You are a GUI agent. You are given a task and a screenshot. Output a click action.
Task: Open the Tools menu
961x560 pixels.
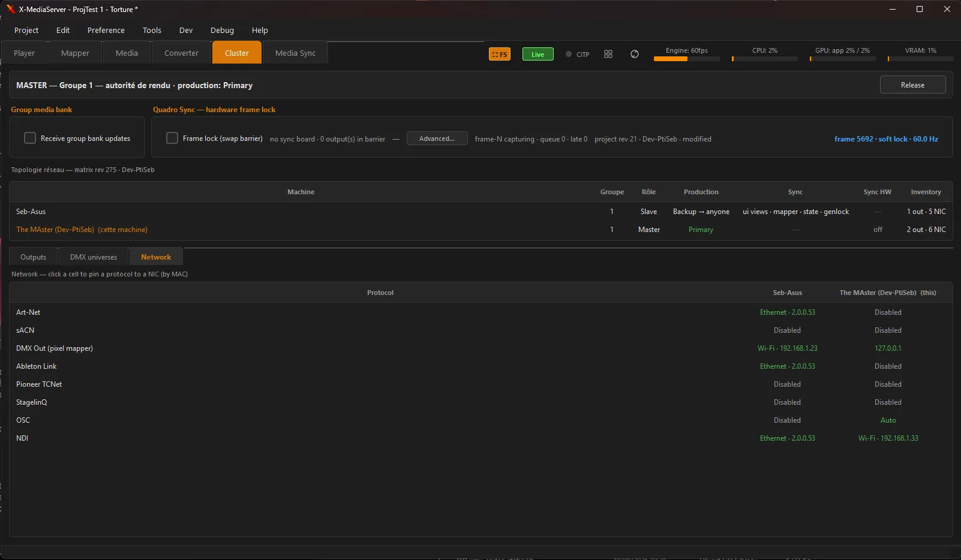152,30
